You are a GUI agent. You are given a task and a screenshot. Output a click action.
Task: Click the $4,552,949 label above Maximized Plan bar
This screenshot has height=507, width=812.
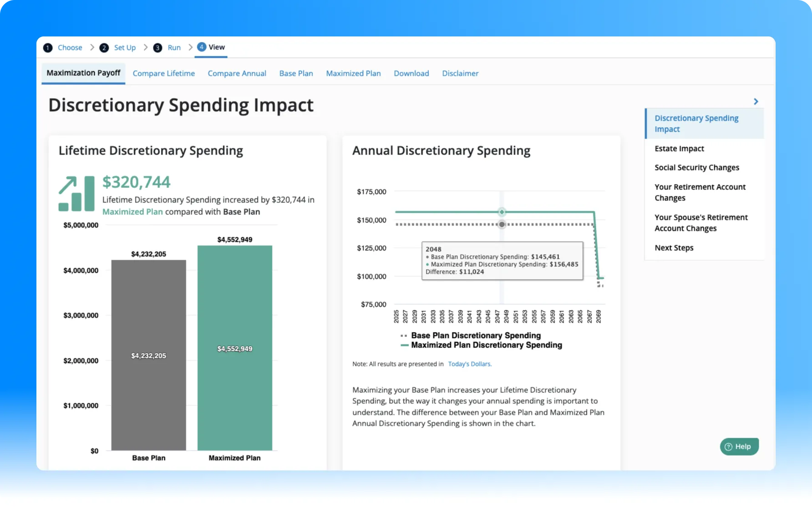[235, 240]
